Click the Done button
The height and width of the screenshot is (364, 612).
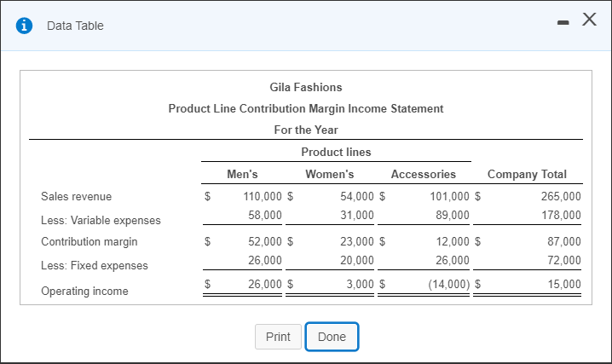pyautogui.click(x=332, y=337)
